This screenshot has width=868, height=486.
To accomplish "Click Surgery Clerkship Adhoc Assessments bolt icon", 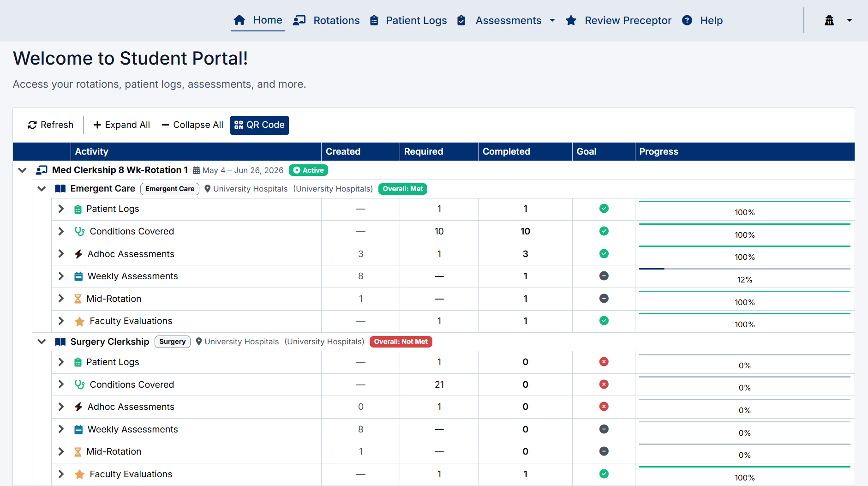I will click(78, 407).
